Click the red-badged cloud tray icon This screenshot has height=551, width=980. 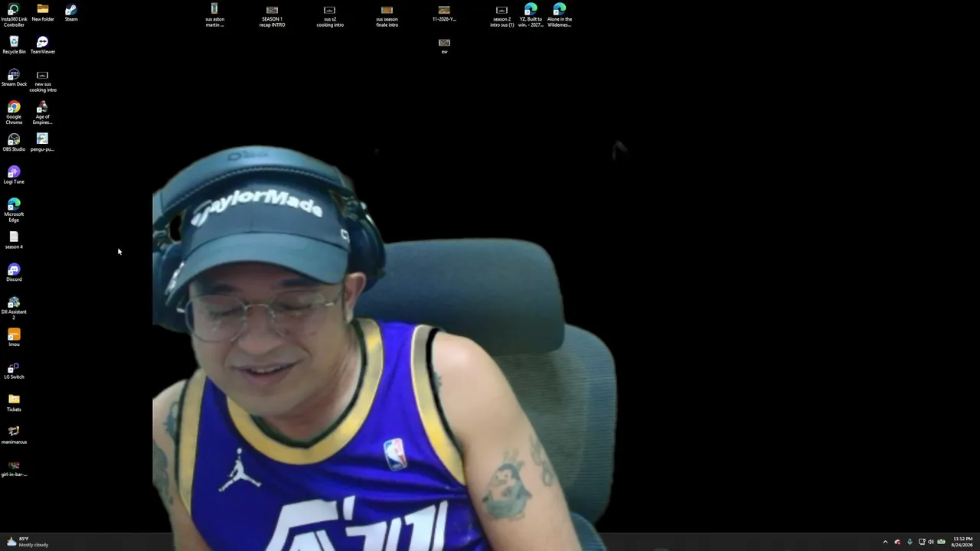tap(897, 542)
